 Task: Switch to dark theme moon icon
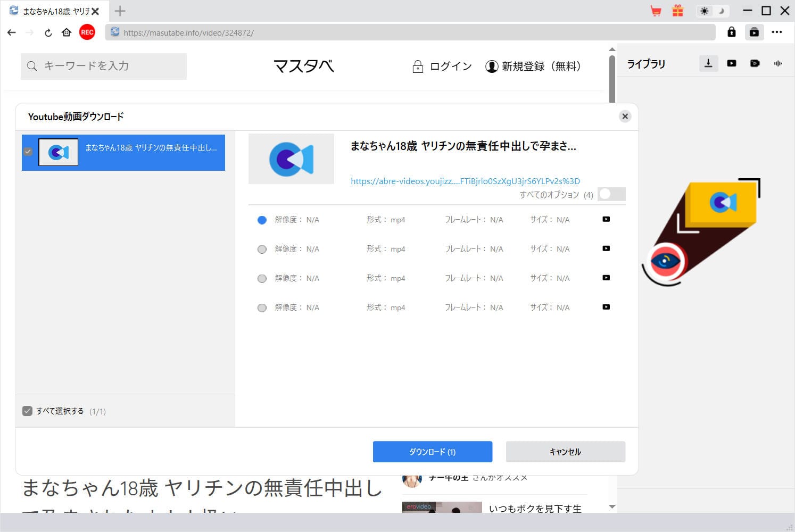722,11
